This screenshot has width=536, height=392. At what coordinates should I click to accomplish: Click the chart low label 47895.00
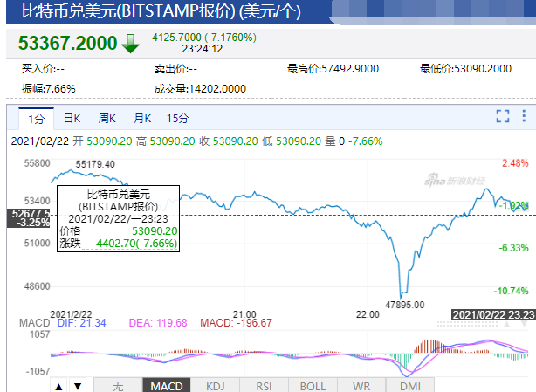(405, 305)
